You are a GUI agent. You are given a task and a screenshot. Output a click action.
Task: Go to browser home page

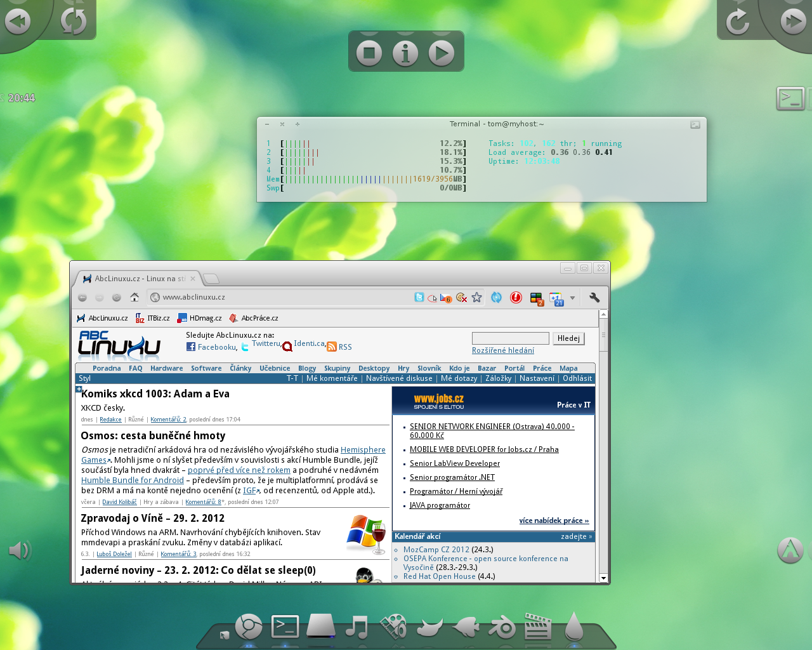(134, 297)
